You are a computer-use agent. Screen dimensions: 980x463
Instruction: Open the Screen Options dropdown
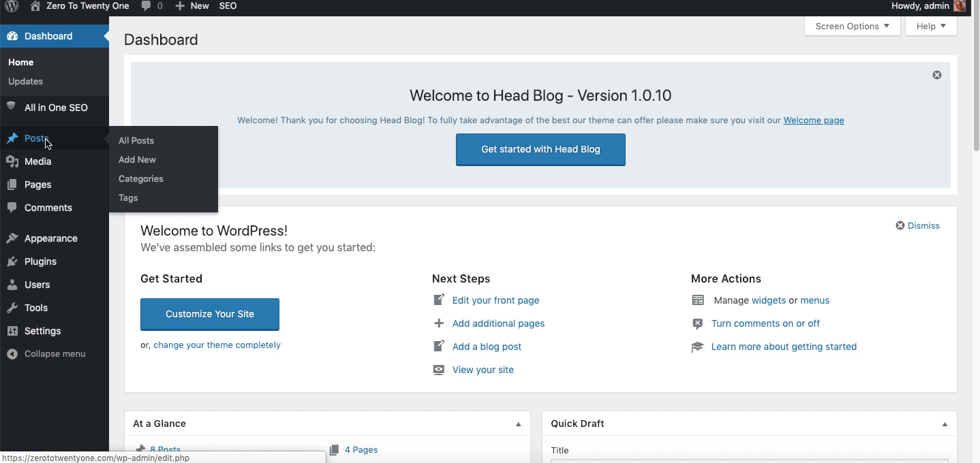(852, 26)
